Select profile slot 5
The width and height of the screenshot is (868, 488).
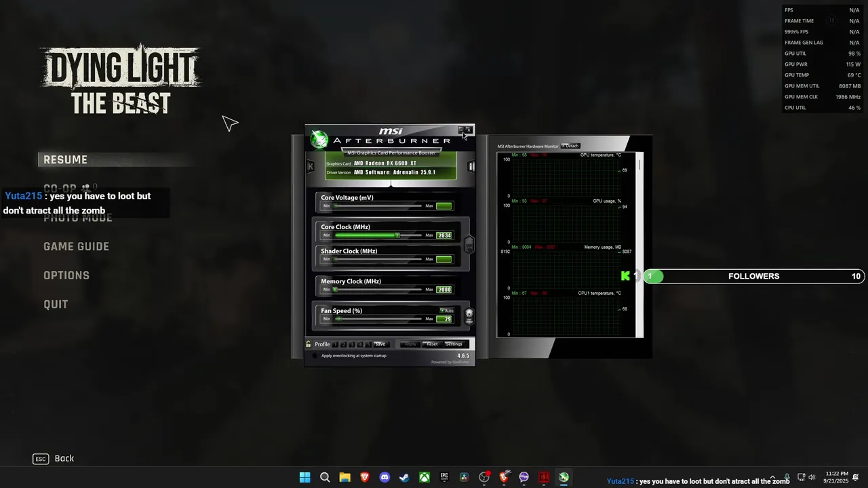pyautogui.click(x=368, y=344)
